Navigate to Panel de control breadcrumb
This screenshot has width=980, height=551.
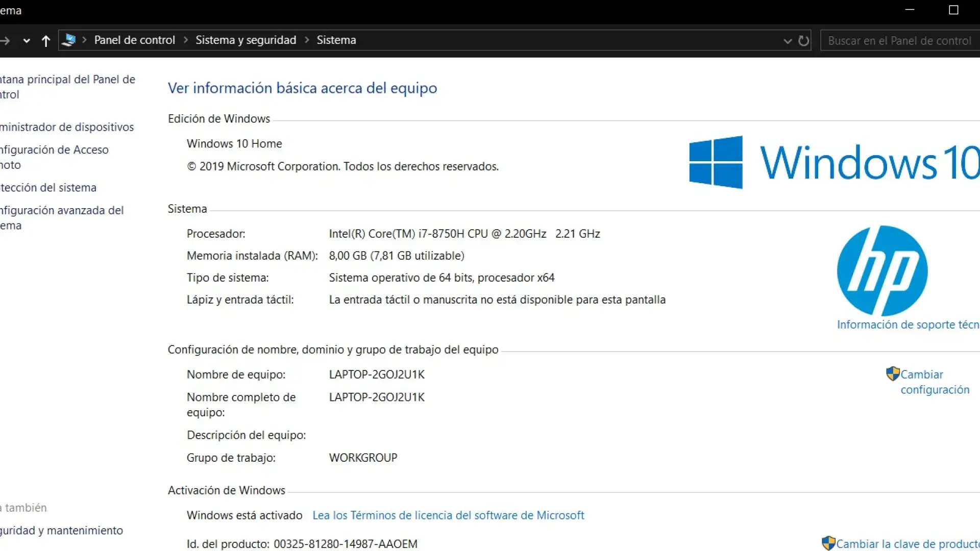click(x=134, y=40)
